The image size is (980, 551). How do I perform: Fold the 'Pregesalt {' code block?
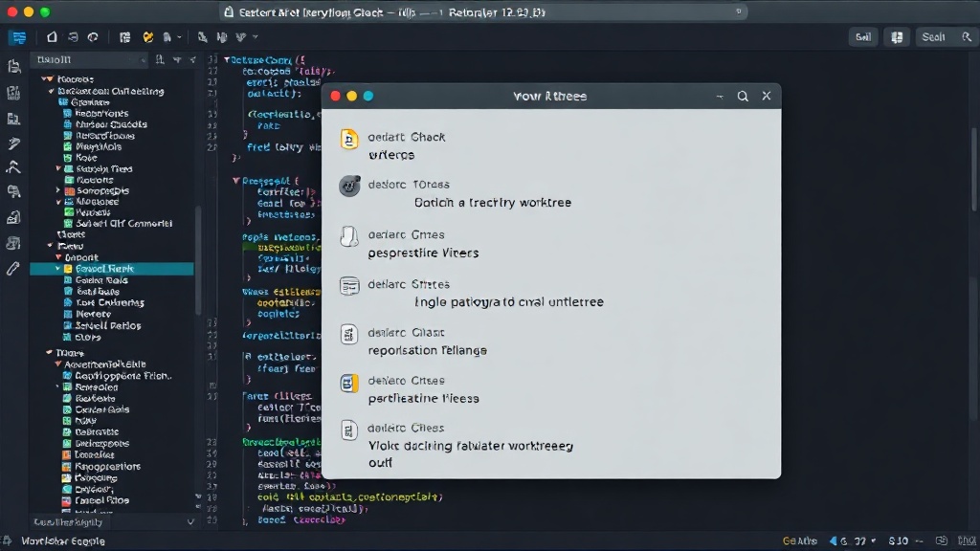236,181
